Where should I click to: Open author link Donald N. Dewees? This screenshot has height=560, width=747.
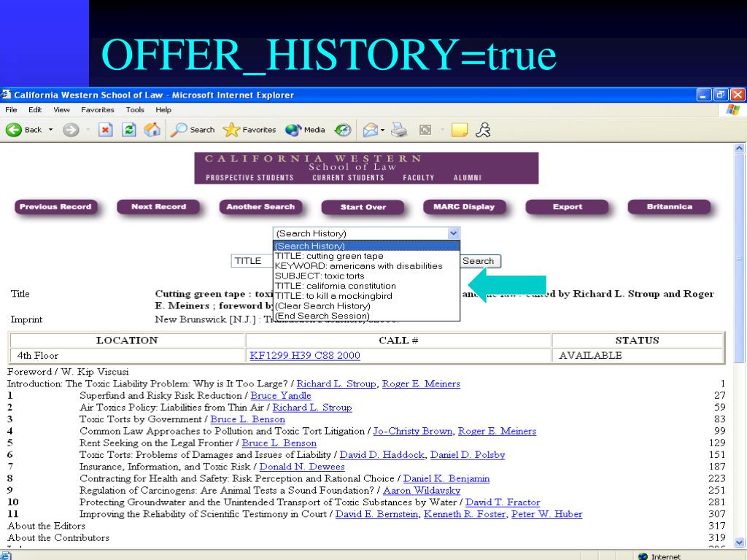coord(301,467)
